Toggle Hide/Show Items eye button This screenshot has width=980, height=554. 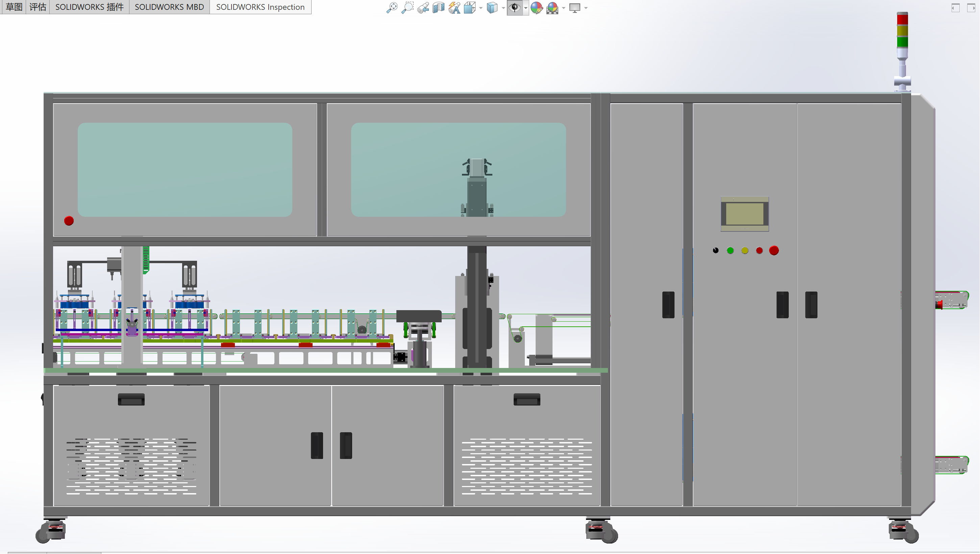point(514,8)
